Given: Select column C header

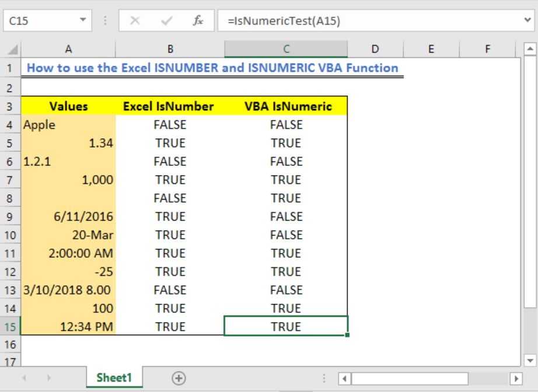Looking at the screenshot, I should pyautogui.click(x=286, y=49).
